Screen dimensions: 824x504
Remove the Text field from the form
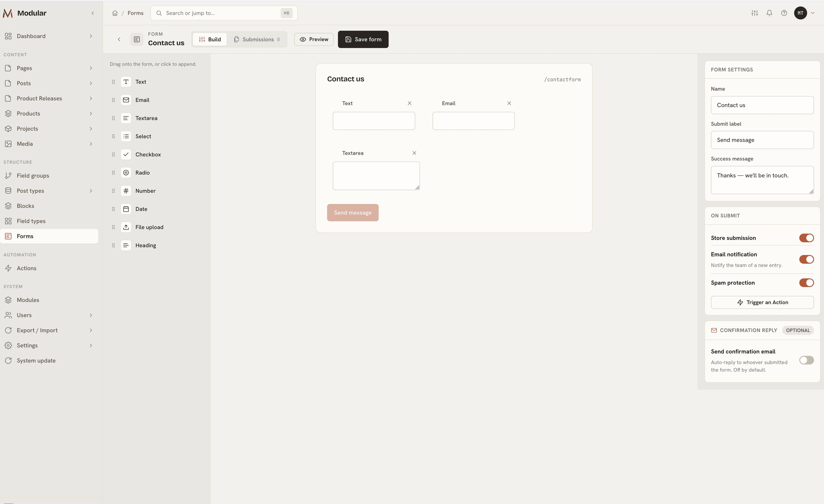pyautogui.click(x=409, y=103)
